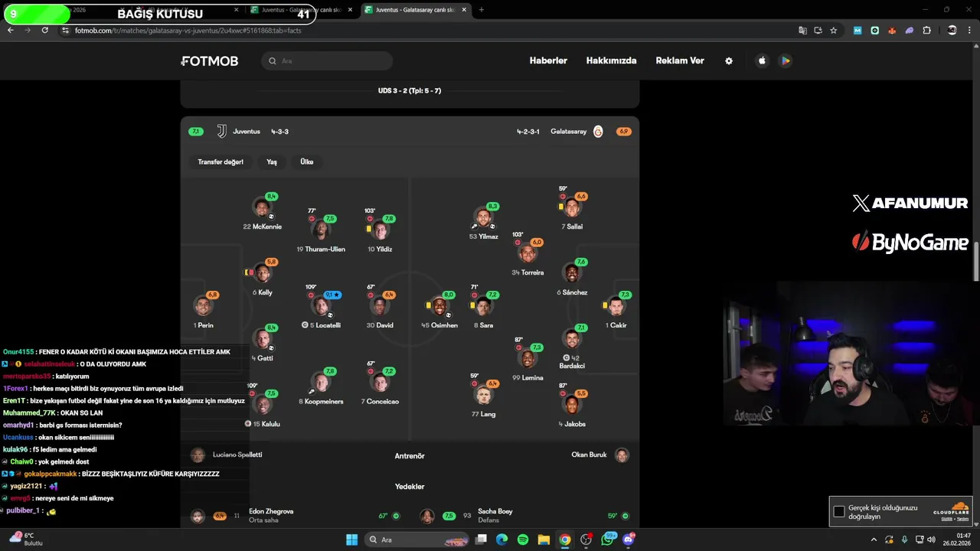Click Yildiz's player portrait
Viewport: 980px width, 551px height.
click(x=381, y=231)
